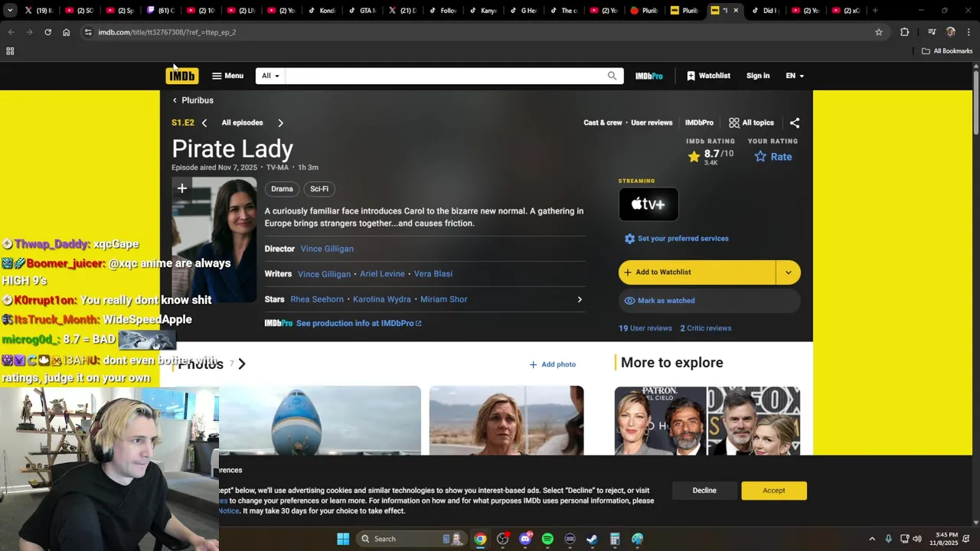Image resolution: width=980 pixels, height=551 pixels.
Task: Open the IMDb Menu hamburger button
Action: (227, 76)
